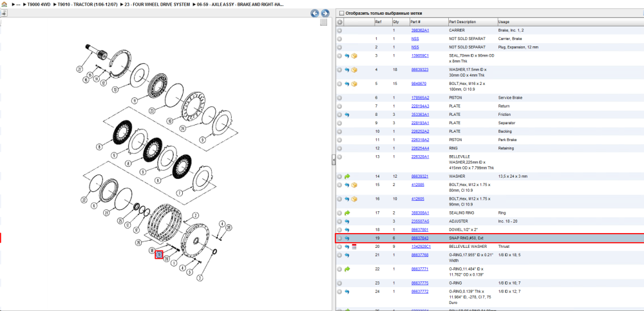Image resolution: width=644 pixels, height=311 pixels.
Task: Click blue arrow for ADJUSTER 235507A5
Action: (347, 221)
